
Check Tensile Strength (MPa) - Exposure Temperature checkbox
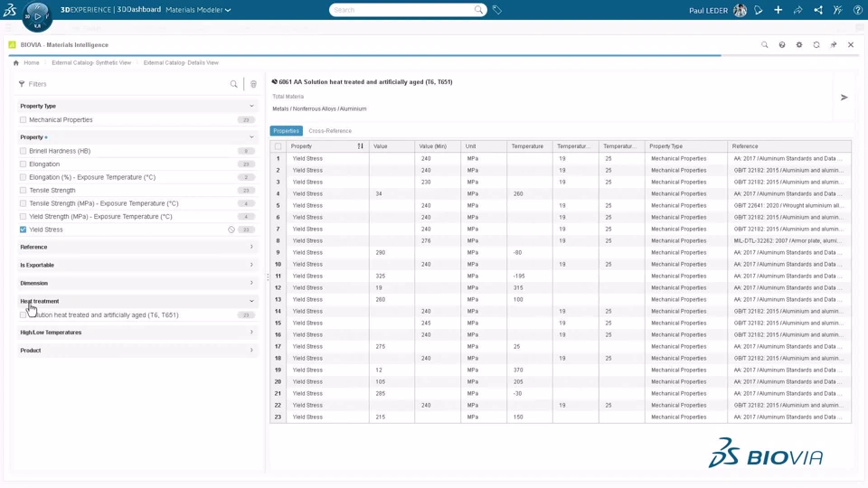click(23, 203)
